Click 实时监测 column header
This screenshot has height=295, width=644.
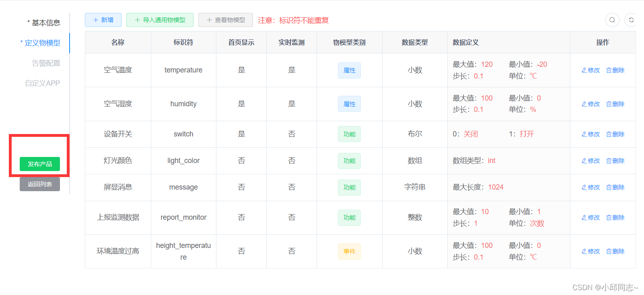[292, 42]
